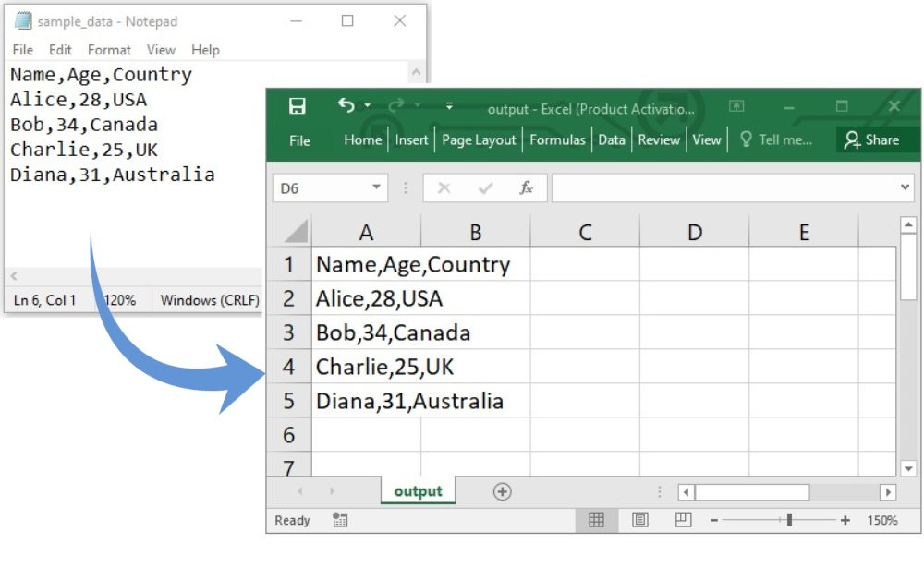Viewport: 924px width, 580px height.
Task: Open the Name Box dropdown arrow
Action: pos(375,186)
